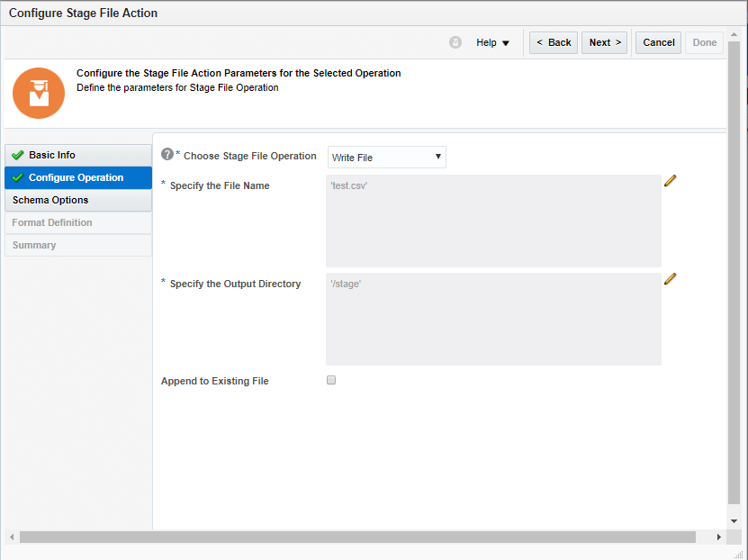
Task: Click the pencil icon beside File Name
Action: (670, 181)
